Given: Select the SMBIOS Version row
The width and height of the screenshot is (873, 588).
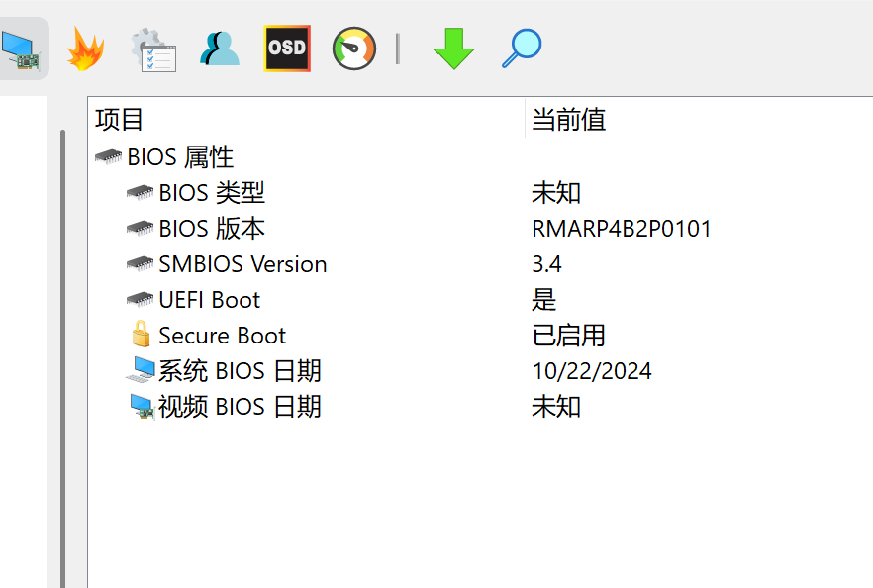Looking at the screenshot, I should [481, 264].
